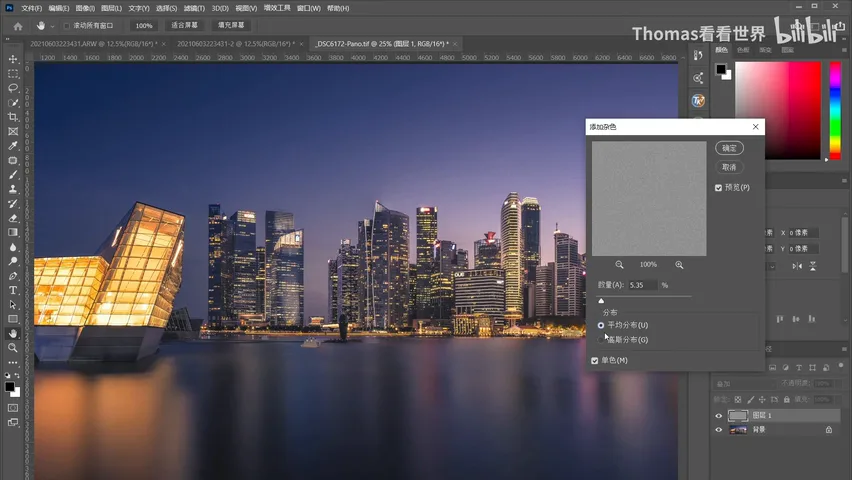Toggle the 单色(M) monochromatic checkbox
Image resolution: width=852 pixels, height=480 pixels.
coord(594,360)
